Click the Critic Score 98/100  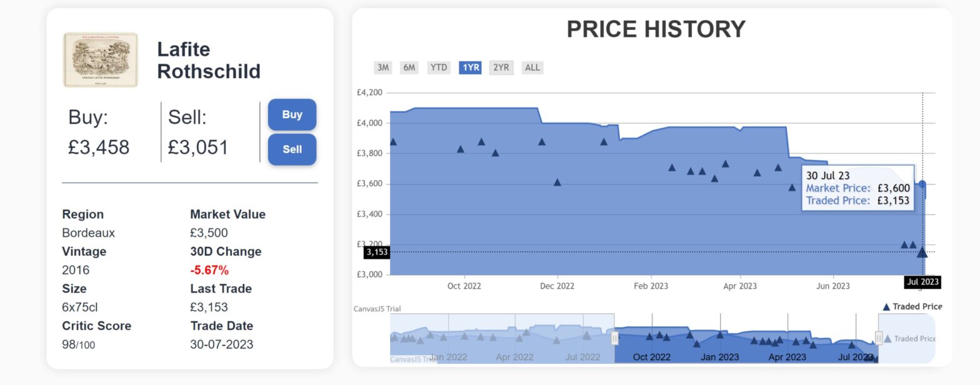[79, 344]
